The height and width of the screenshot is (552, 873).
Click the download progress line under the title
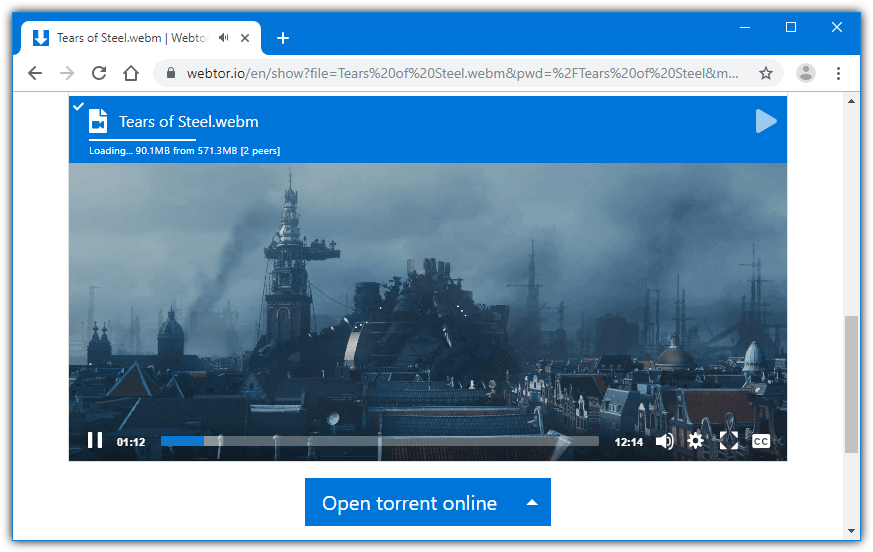pos(143,139)
